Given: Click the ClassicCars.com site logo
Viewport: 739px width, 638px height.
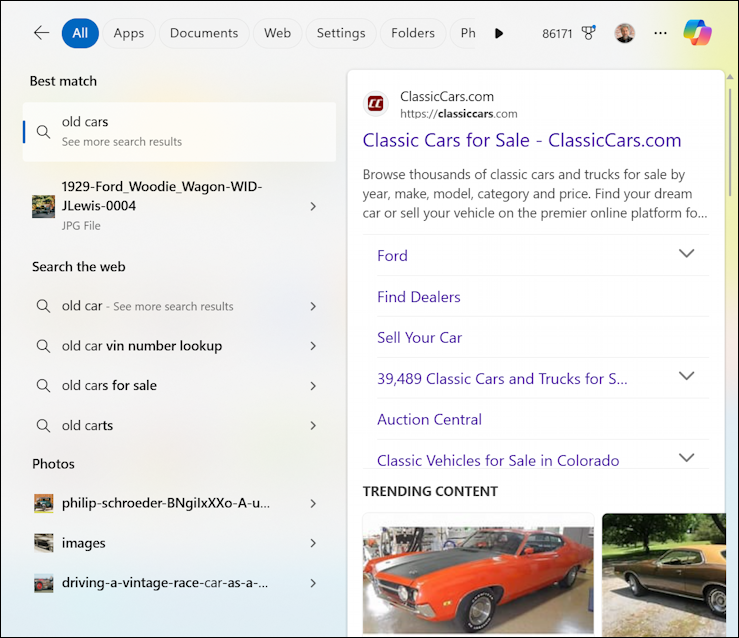Looking at the screenshot, I should pos(376,104).
